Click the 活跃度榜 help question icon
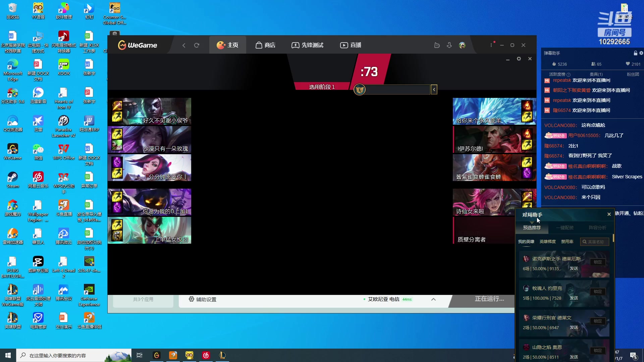644x362 pixels. [569, 75]
